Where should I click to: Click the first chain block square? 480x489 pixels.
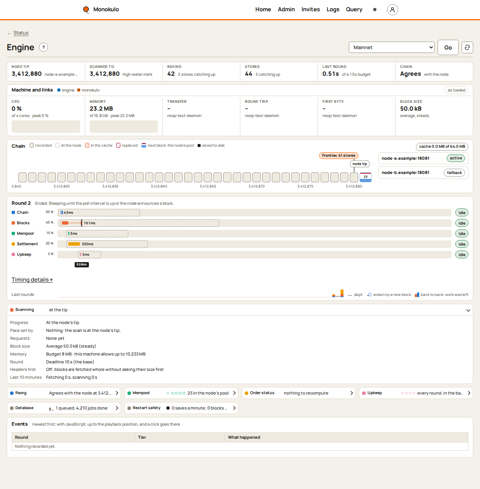point(22,177)
